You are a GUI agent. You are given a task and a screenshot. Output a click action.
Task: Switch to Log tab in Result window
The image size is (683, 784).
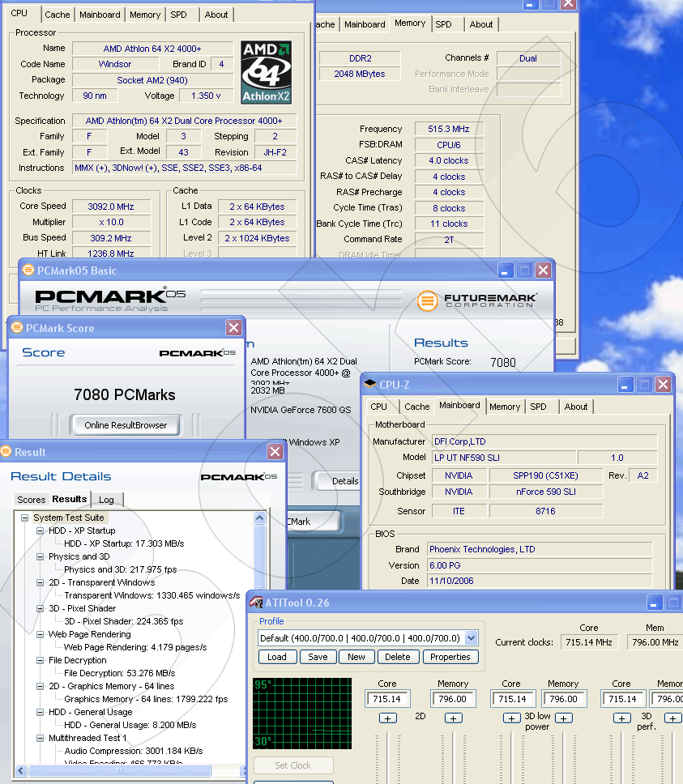(x=106, y=500)
